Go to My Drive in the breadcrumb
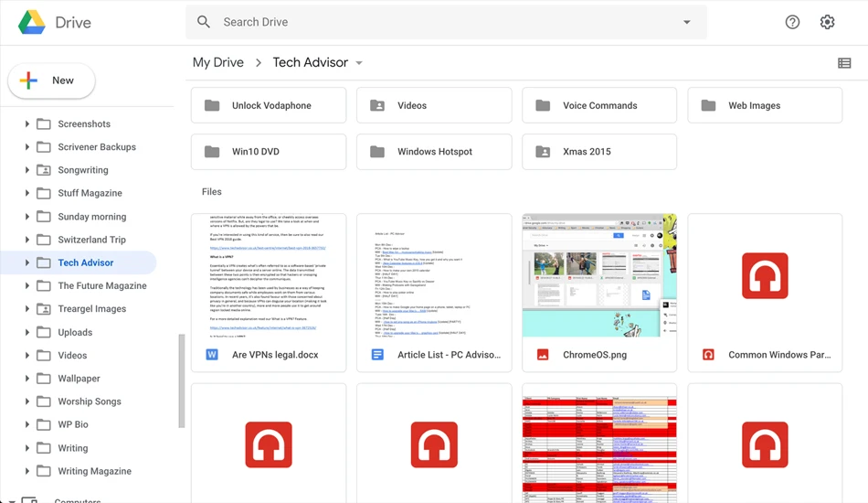The height and width of the screenshot is (503, 868). [218, 62]
